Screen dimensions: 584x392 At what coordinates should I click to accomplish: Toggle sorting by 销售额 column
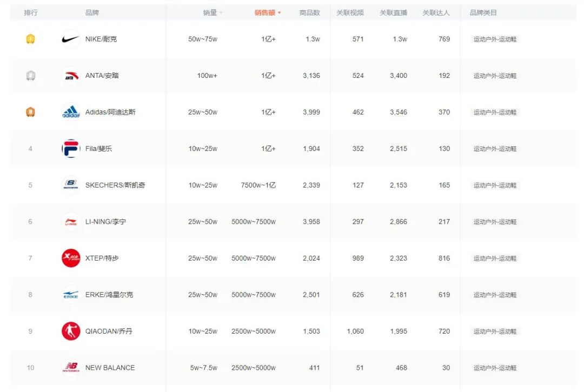pyautogui.click(x=266, y=12)
